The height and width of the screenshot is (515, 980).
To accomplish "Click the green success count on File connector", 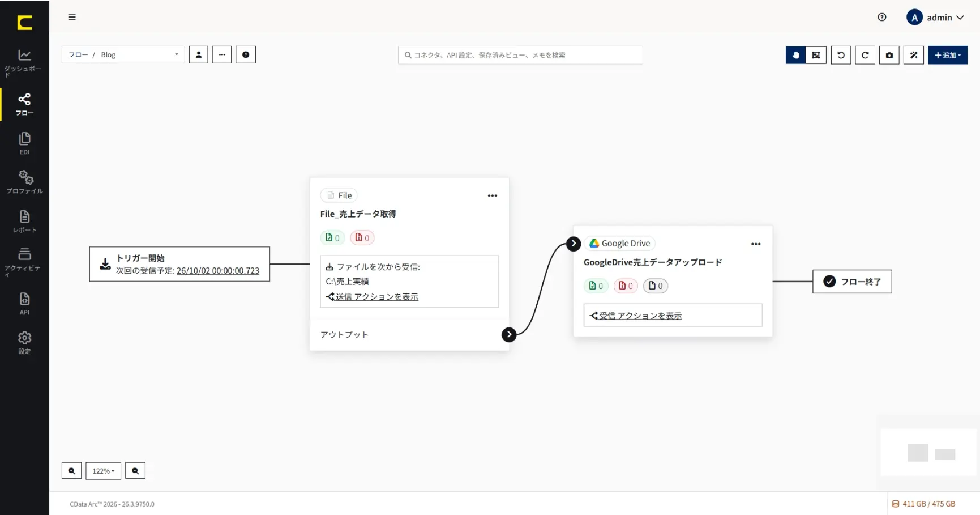I will click(332, 238).
